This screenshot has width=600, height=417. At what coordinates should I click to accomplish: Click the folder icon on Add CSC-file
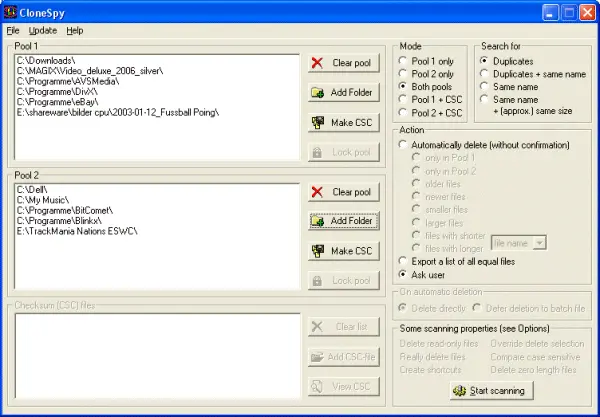pos(317,357)
